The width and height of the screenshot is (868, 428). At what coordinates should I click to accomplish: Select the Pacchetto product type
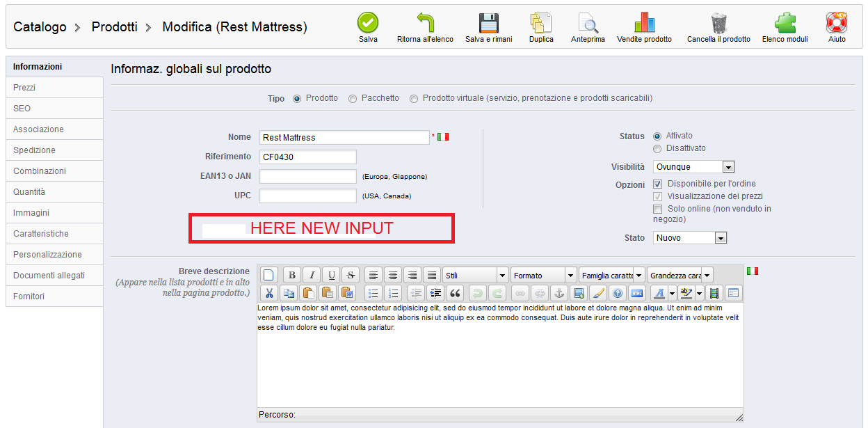tap(353, 98)
